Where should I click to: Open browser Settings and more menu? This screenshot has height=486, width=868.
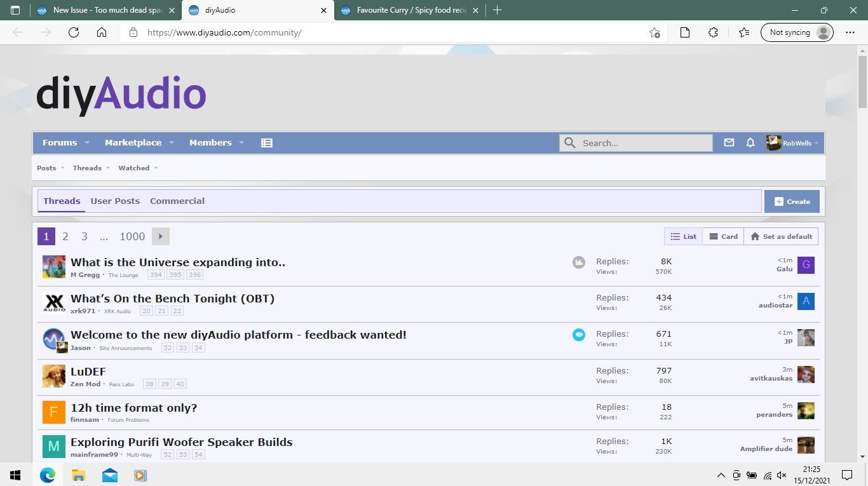pyautogui.click(x=850, y=32)
